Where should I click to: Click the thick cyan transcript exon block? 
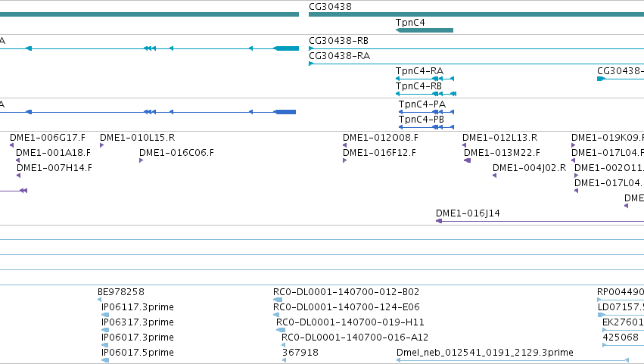click(286, 48)
